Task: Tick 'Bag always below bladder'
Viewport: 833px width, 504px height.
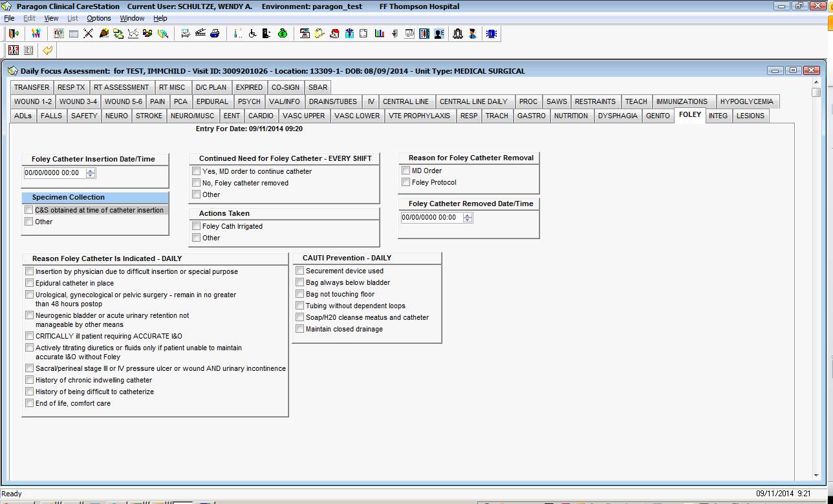Action: [x=300, y=282]
